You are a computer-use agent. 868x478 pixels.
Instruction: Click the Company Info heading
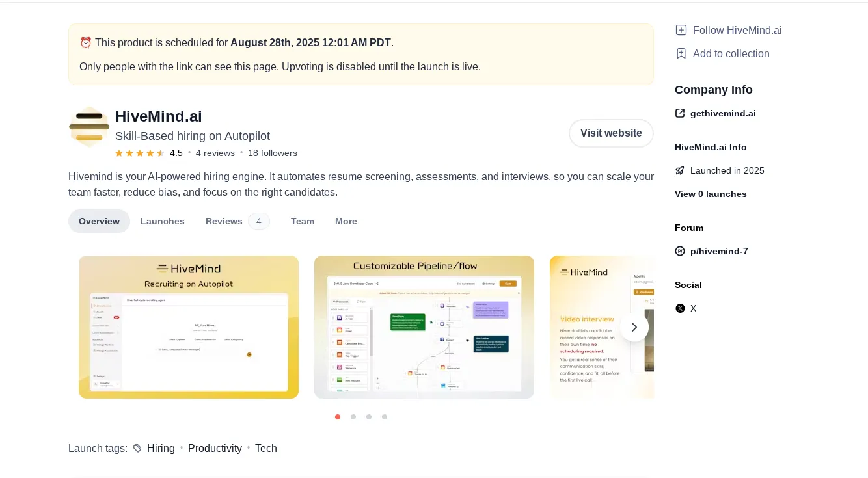(x=714, y=90)
